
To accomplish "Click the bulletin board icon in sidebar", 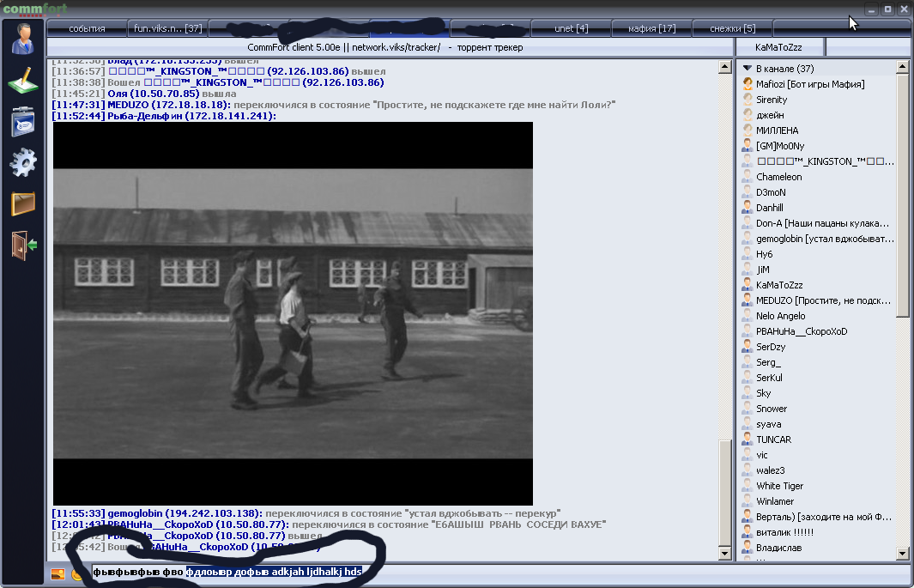I will tap(23, 122).
